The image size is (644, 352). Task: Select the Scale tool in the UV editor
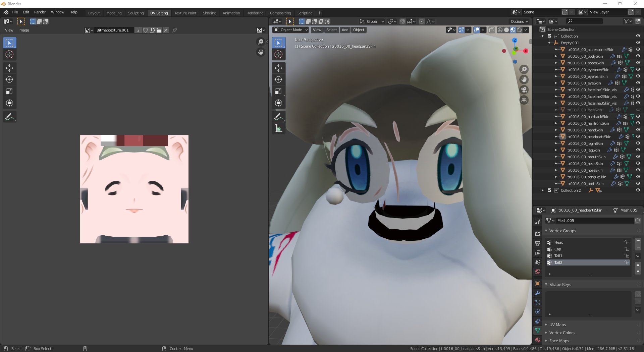pyautogui.click(x=9, y=91)
